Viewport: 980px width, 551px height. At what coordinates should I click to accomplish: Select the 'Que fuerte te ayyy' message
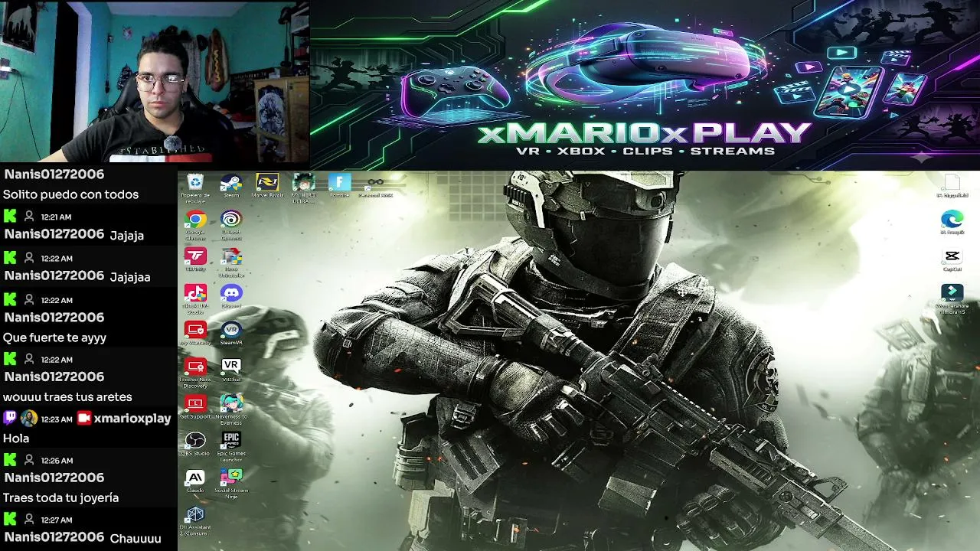(x=54, y=337)
